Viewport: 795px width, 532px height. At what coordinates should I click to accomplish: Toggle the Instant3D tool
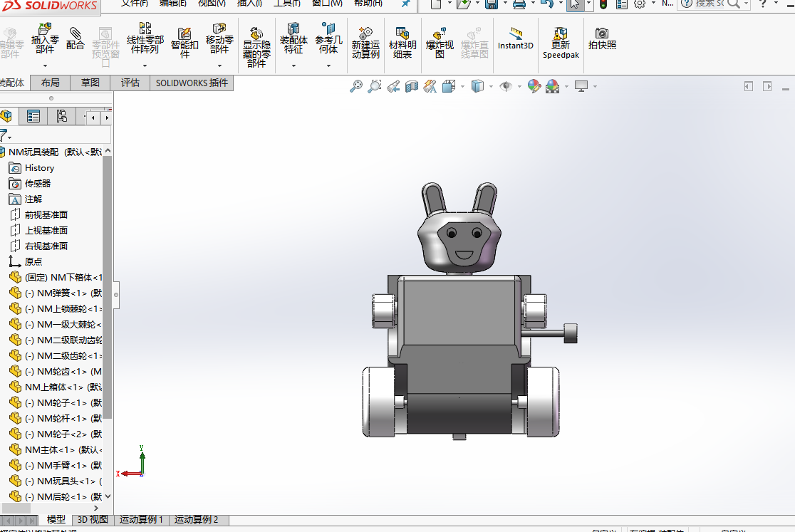(x=515, y=38)
